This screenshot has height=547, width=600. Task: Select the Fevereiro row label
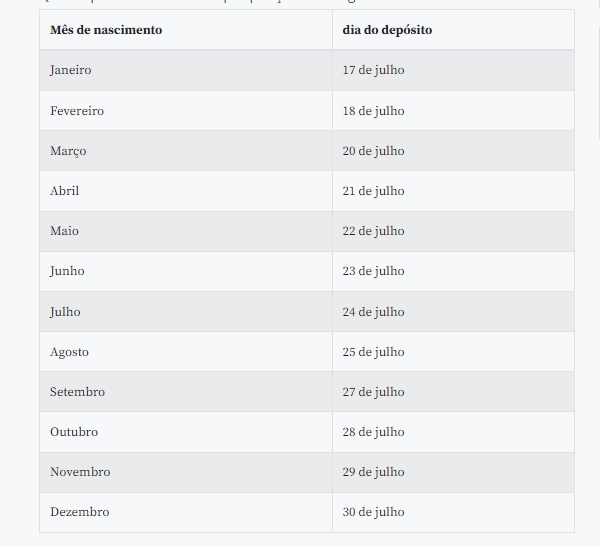77,111
